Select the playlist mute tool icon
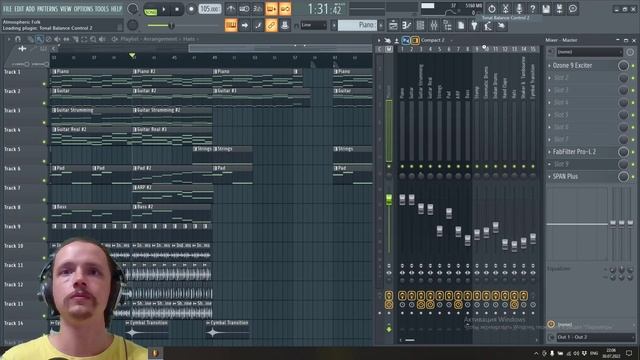 57,39
